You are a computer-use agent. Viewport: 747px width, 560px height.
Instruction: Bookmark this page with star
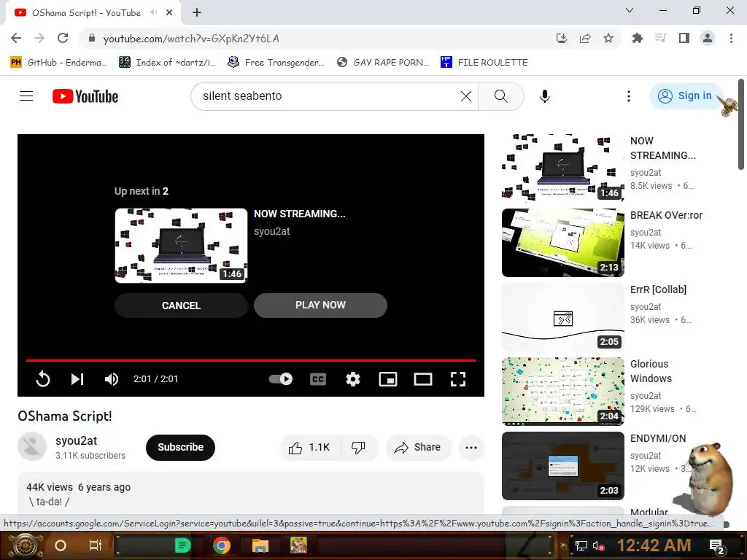coord(608,38)
